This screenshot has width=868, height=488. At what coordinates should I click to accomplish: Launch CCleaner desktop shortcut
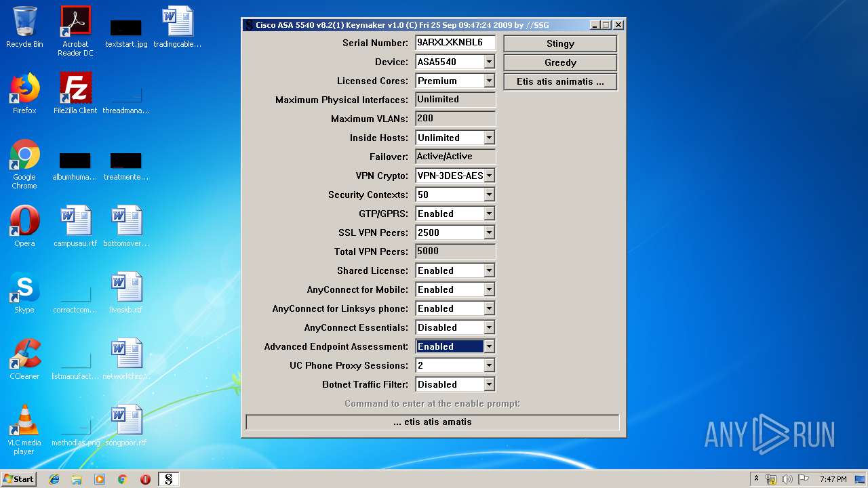pyautogui.click(x=24, y=359)
